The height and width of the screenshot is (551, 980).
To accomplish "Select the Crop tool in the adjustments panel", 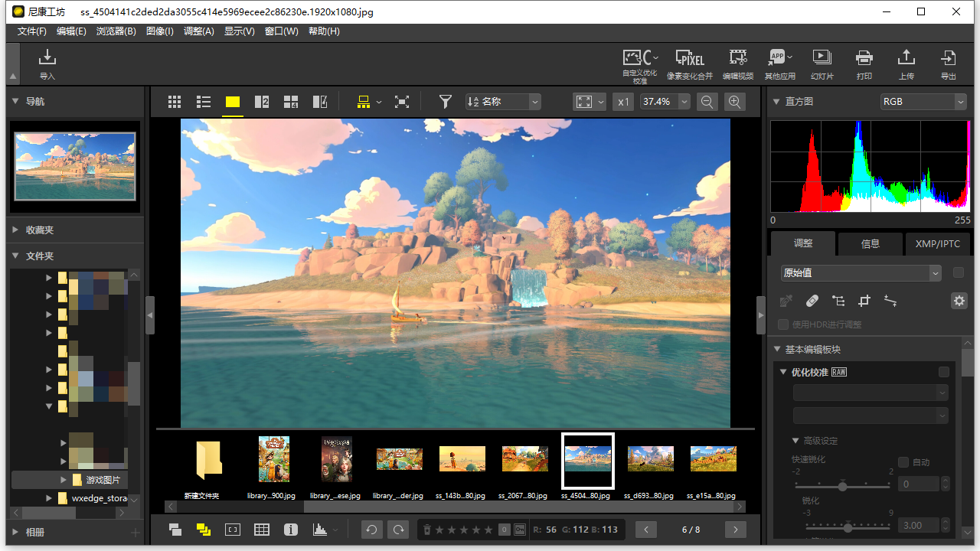I will point(864,301).
